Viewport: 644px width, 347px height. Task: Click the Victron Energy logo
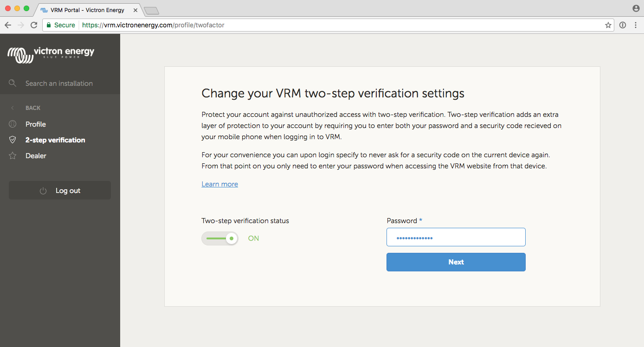pos(51,54)
